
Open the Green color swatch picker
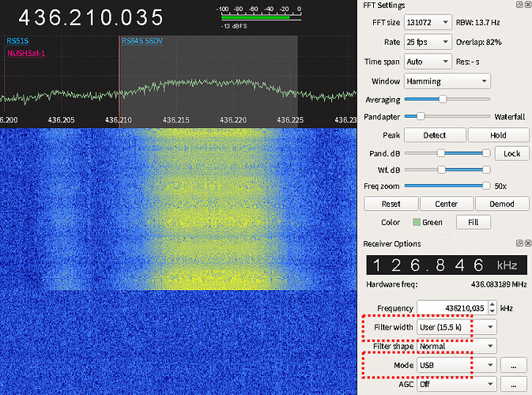(417, 223)
